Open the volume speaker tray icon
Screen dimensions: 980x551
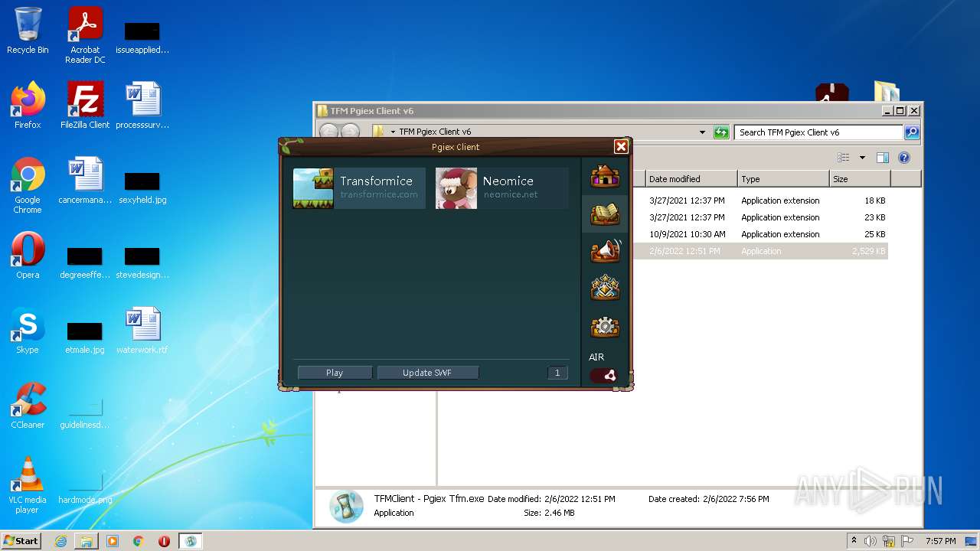point(871,541)
